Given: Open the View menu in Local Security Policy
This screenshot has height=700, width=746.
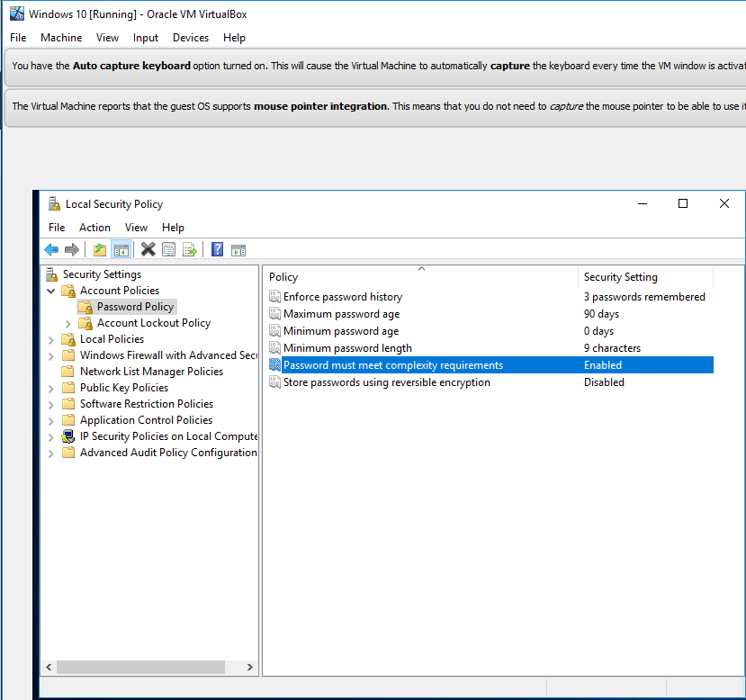Looking at the screenshot, I should pyautogui.click(x=136, y=228).
